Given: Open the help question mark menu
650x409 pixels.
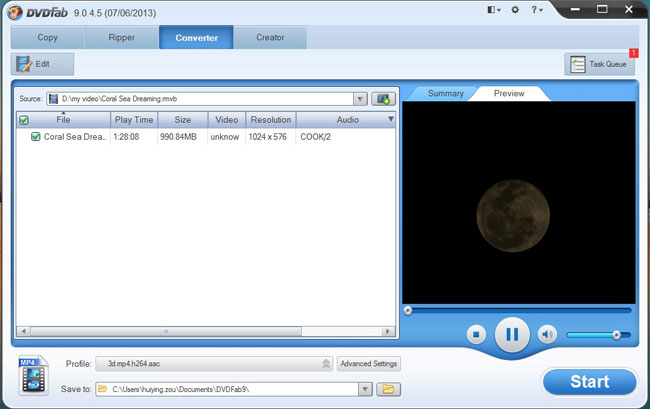Looking at the screenshot, I should coord(537,10).
